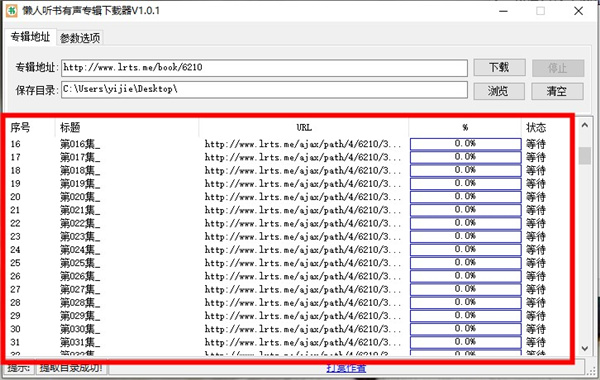600x380 pixels.
Task: Click the scrollbar down arrow
Action: point(584,349)
